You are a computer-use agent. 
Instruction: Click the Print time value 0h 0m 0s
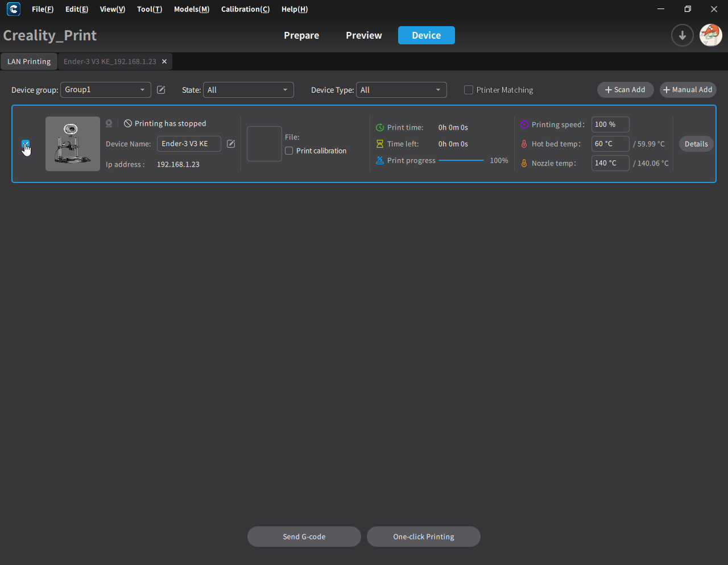click(x=453, y=128)
